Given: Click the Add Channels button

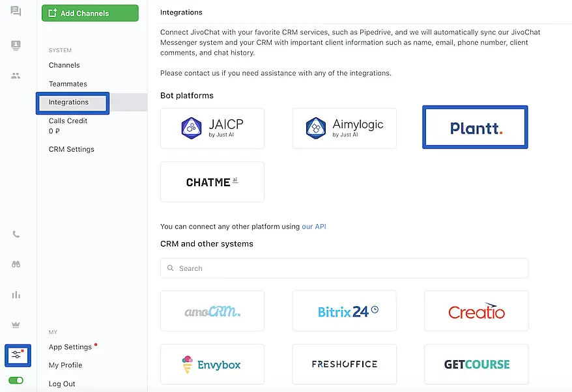Looking at the screenshot, I should pyautogui.click(x=90, y=13).
